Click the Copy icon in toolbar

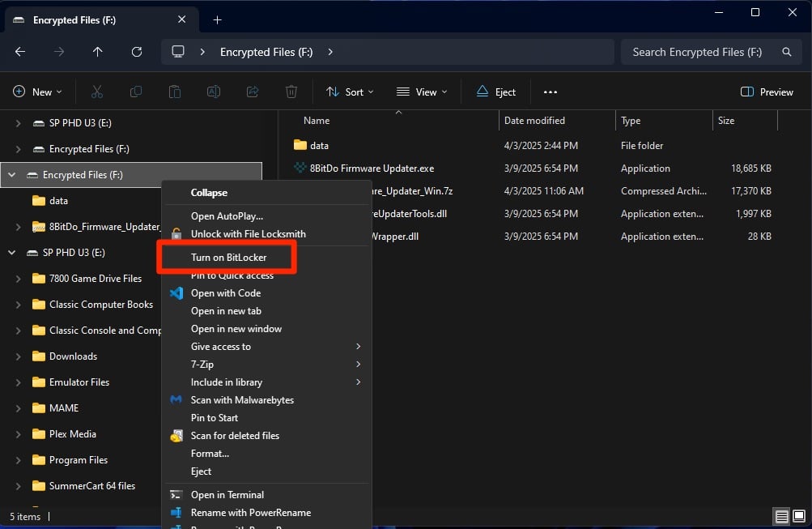tap(136, 92)
